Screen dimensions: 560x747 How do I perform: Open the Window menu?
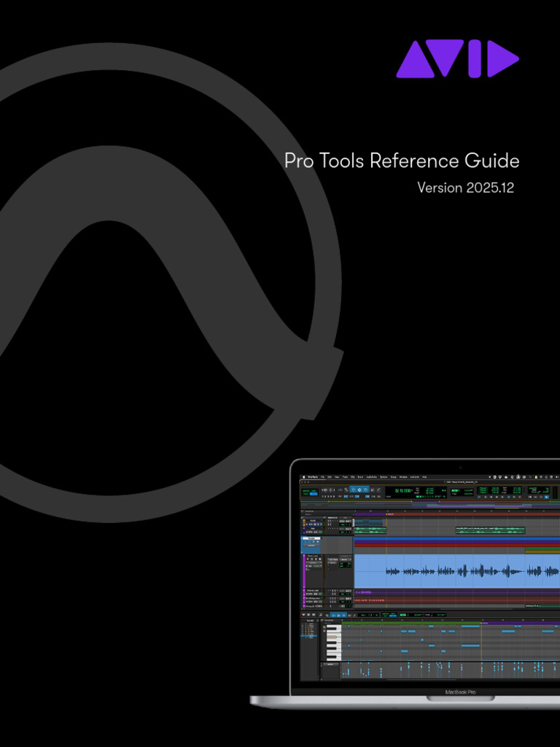[x=403, y=476]
